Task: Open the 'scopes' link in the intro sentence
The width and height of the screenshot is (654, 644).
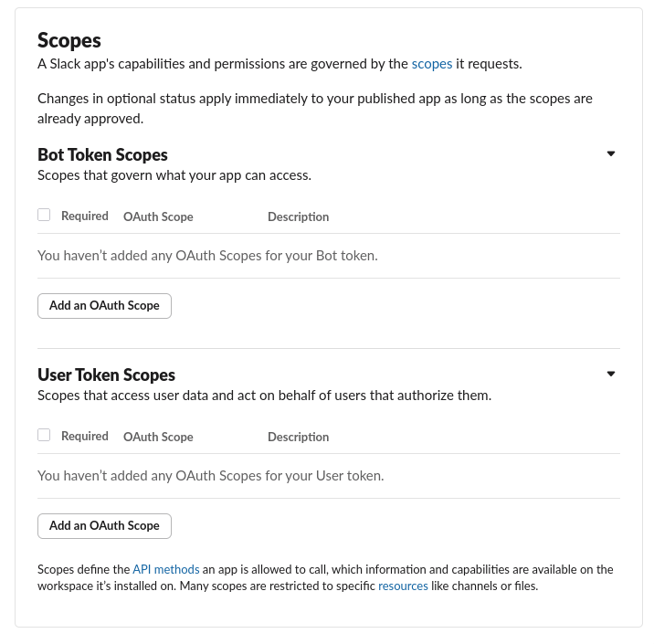Action: (432, 64)
